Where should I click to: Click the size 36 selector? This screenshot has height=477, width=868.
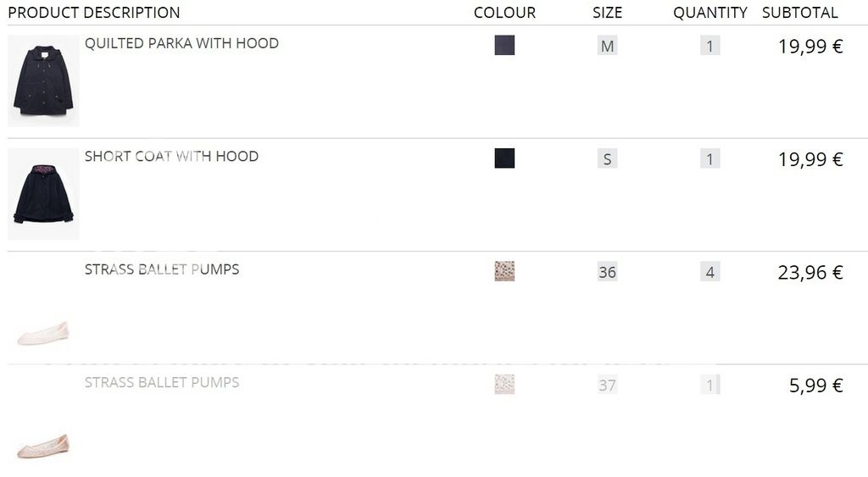coord(607,272)
